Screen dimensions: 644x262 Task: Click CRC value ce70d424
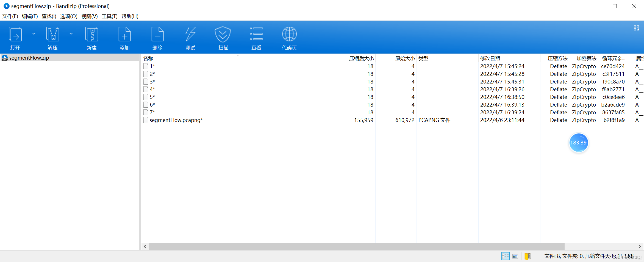pos(613,66)
